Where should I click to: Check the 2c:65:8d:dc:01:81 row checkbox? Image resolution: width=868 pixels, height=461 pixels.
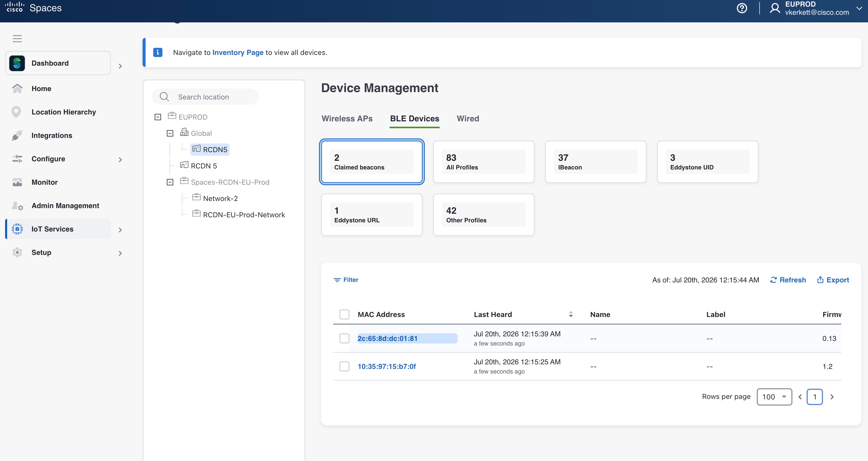(344, 338)
